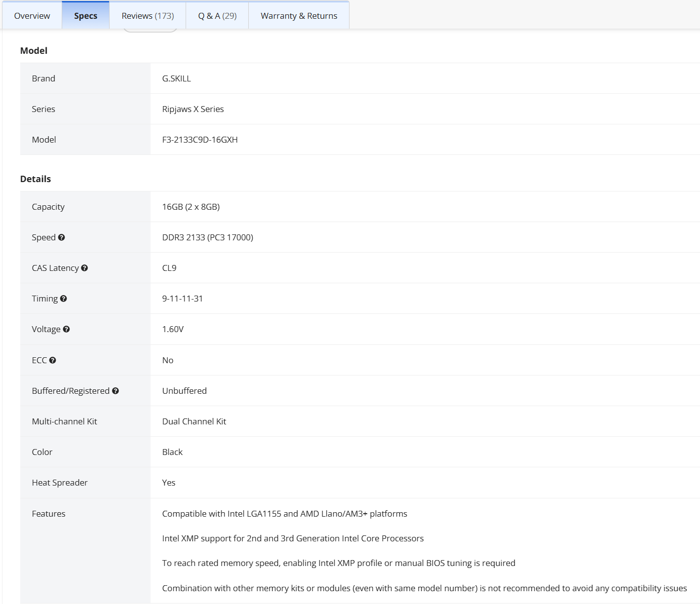Click the Black color value
The image size is (700, 604).
tap(172, 452)
